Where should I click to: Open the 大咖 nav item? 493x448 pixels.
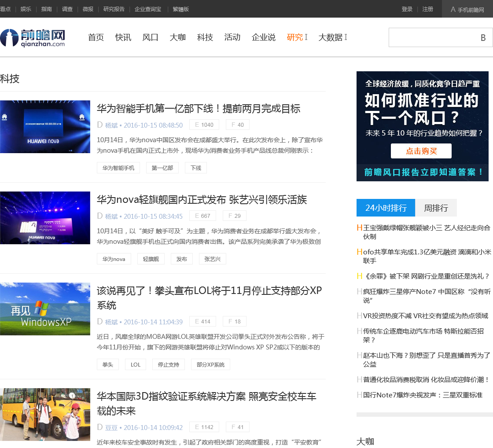click(178, 37)
